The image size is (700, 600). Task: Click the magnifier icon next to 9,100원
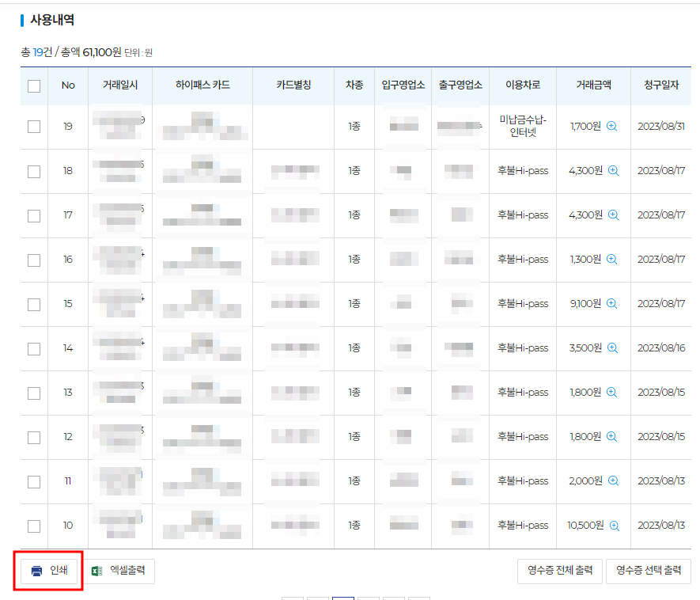pyautogui.click(x=611, y=302)
